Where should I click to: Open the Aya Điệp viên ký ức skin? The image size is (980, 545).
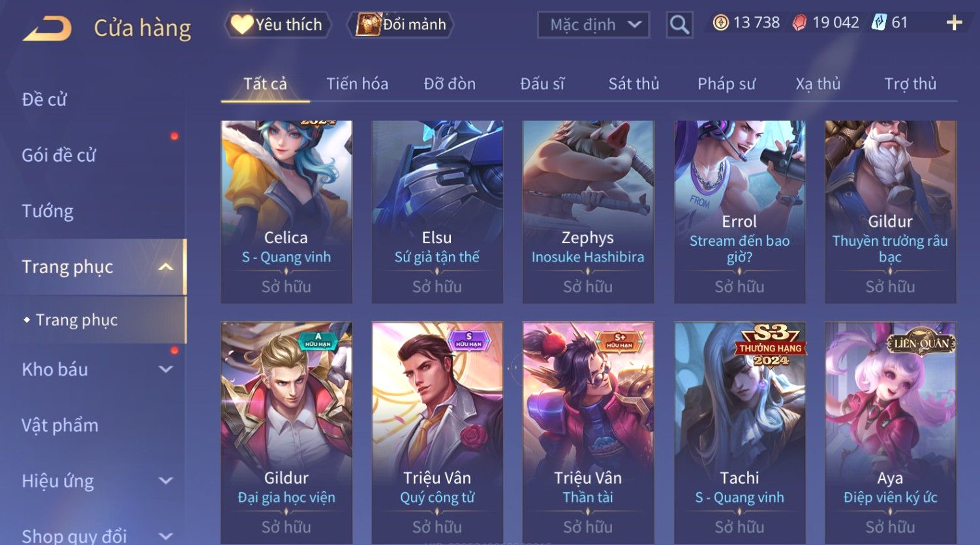click(x=890, y=433)
